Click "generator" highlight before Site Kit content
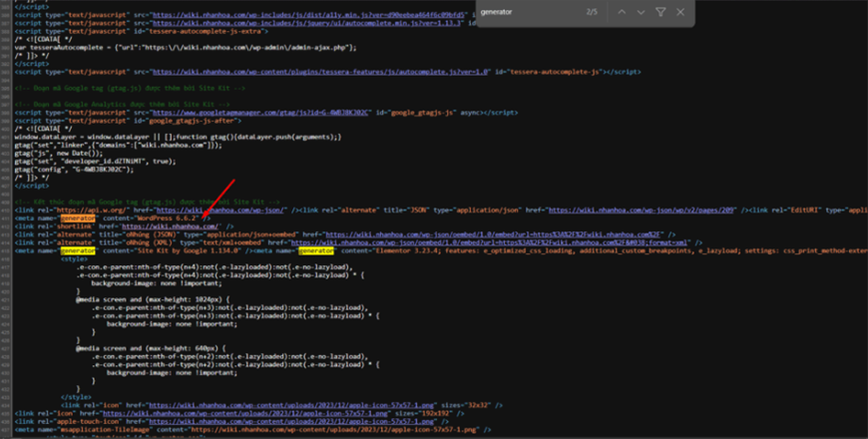The width and height of the screenshot is (868, 439). pos(78,251)
